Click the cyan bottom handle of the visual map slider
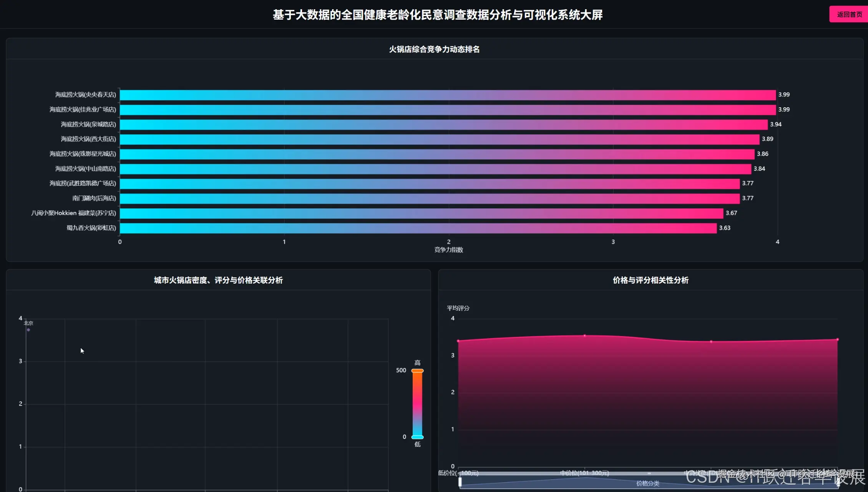This screenshot has height=492, width=868. click(417, 437)
